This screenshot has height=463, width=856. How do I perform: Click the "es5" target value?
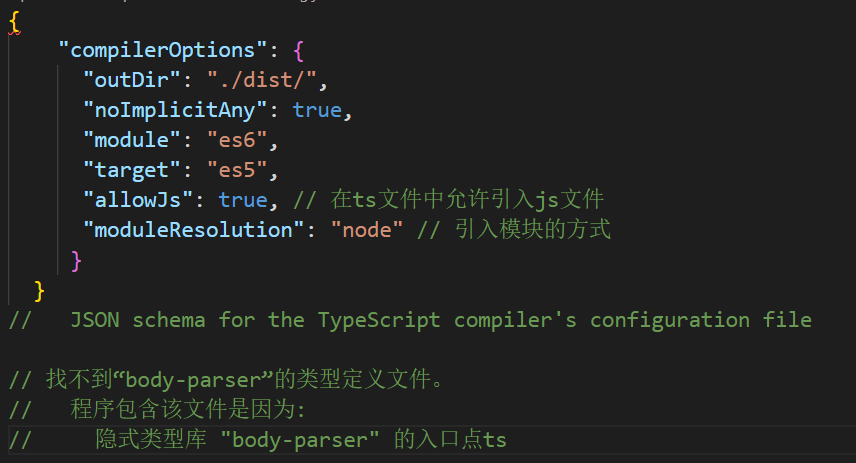point(237,170)
